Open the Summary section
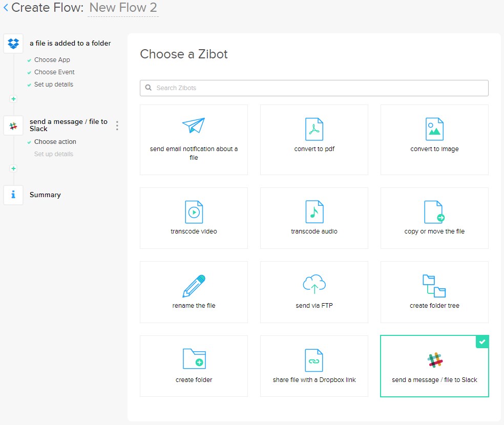This screenshot has height=425, width=504. [x=45, y=195]
